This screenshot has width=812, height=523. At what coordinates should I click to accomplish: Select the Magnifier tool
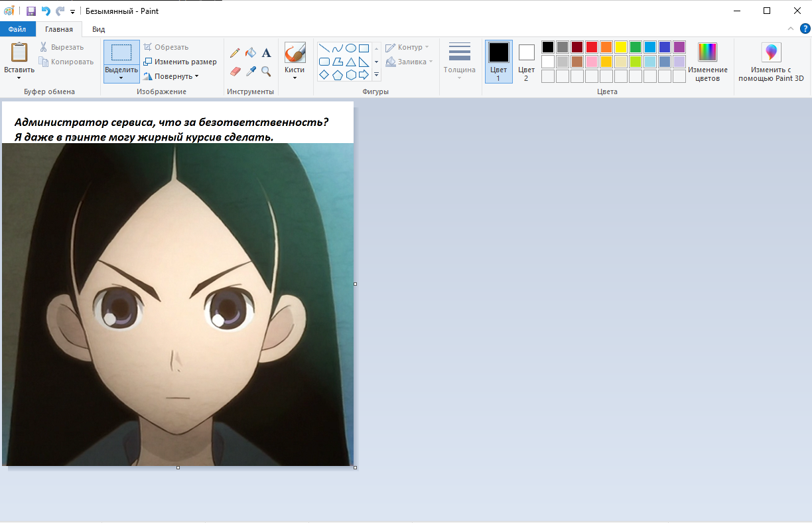tap(266, 71)
